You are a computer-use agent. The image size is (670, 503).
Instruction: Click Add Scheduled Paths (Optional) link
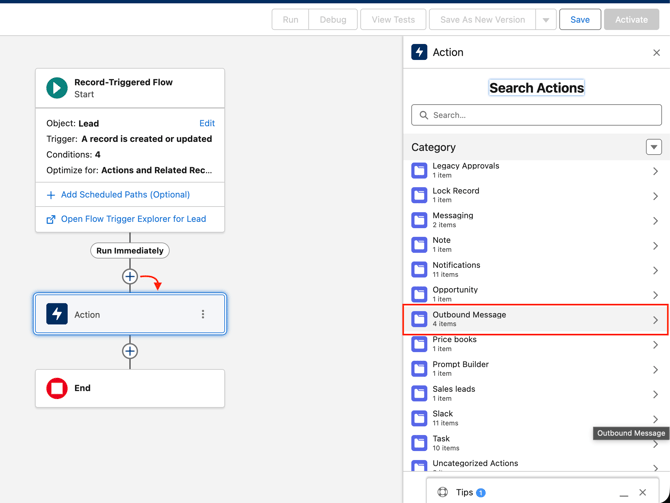point(125,194)
